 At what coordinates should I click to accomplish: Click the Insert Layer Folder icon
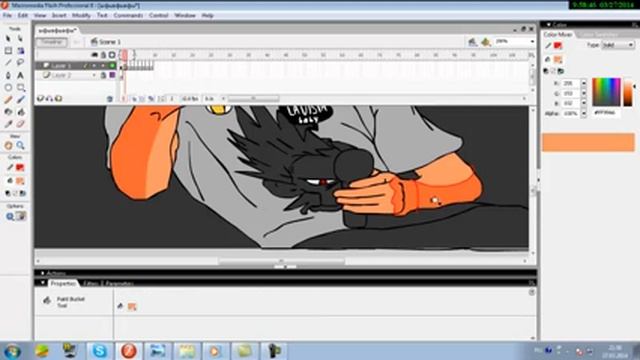pos(59,98)
